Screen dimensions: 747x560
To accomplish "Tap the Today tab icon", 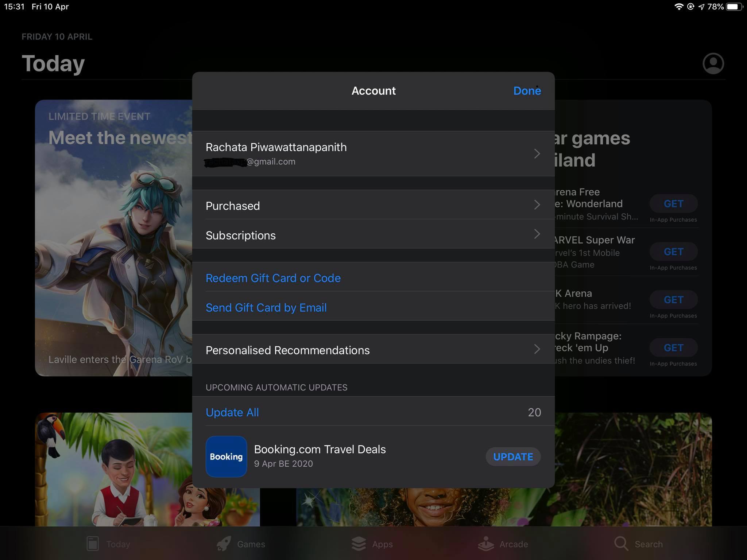I will coord(93,544).
